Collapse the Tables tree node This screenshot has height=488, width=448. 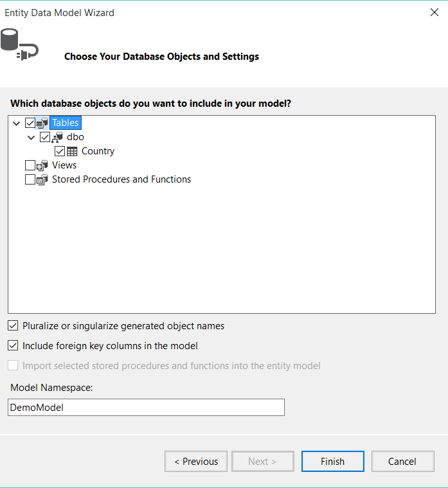17,123
